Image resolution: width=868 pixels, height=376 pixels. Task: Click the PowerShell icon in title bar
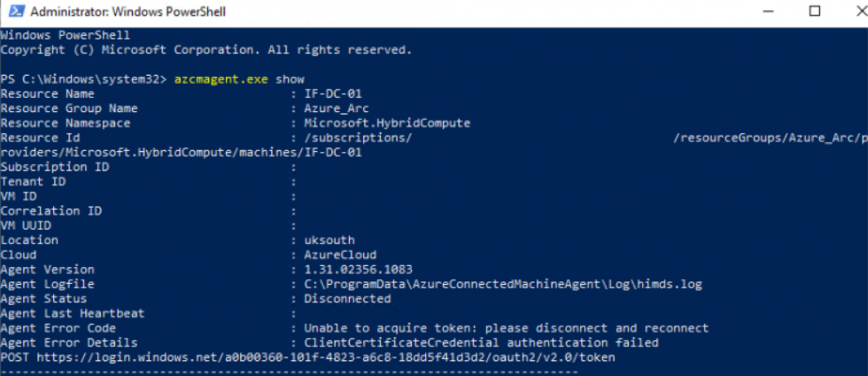click(16, 11)
